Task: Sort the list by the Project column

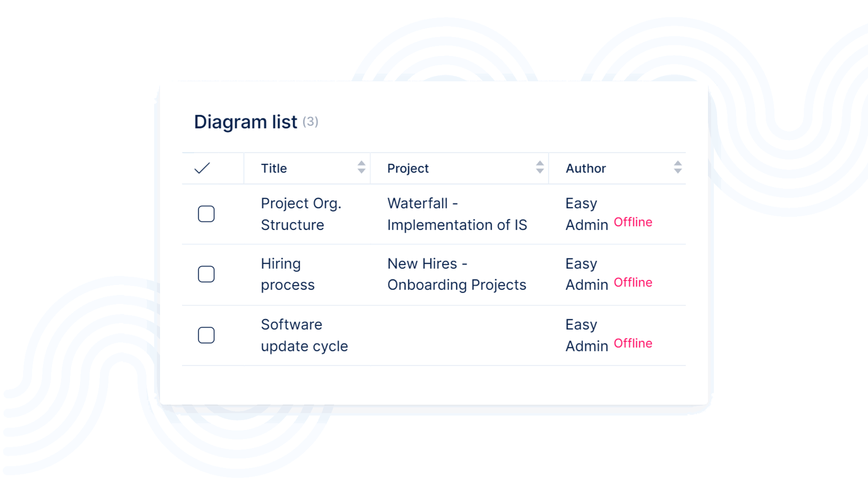Action: [540, 168]
